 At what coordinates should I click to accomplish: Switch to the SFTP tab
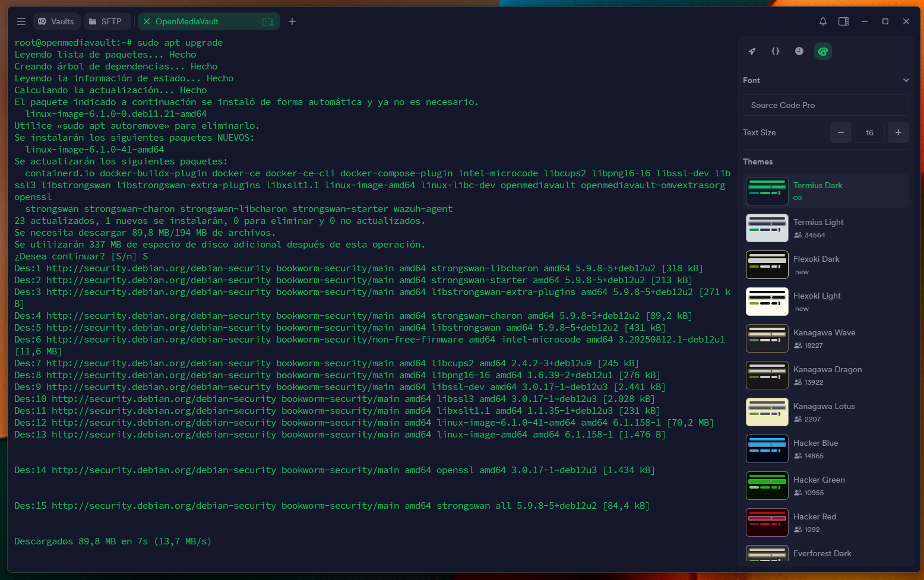tap(107, 21)
